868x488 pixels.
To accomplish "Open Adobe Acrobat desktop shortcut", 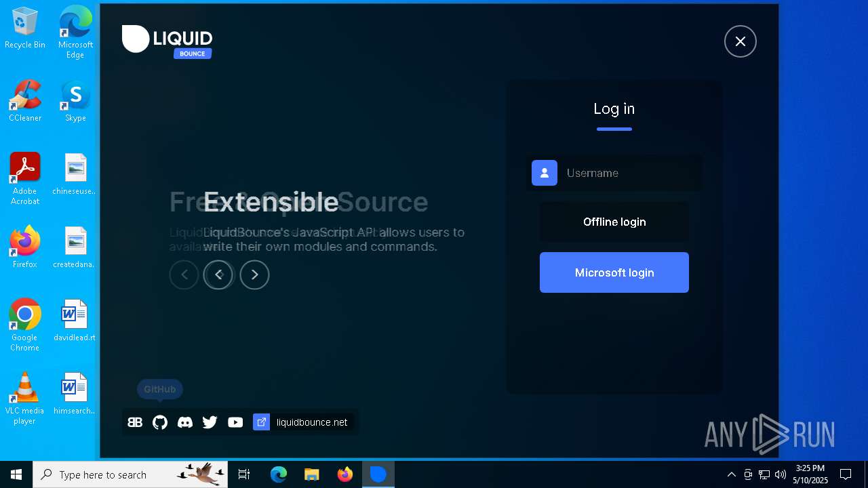I will point(25,179).
